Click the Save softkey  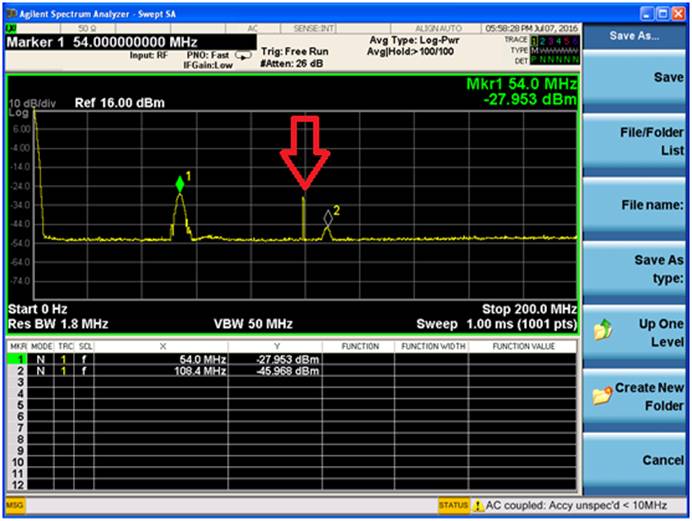[x=634, y=78]
